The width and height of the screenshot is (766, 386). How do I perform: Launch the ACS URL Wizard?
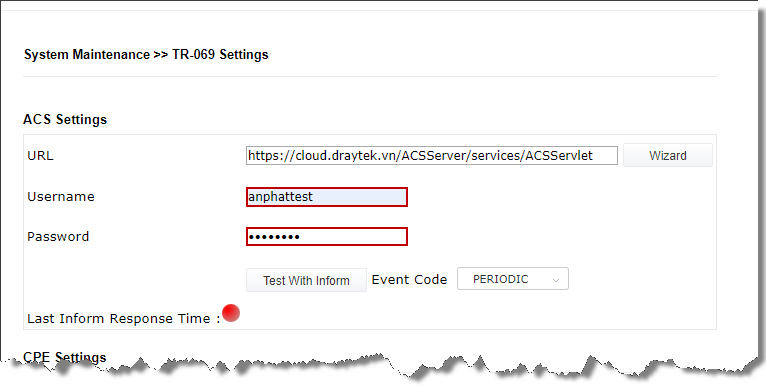(x=667, y=155)
